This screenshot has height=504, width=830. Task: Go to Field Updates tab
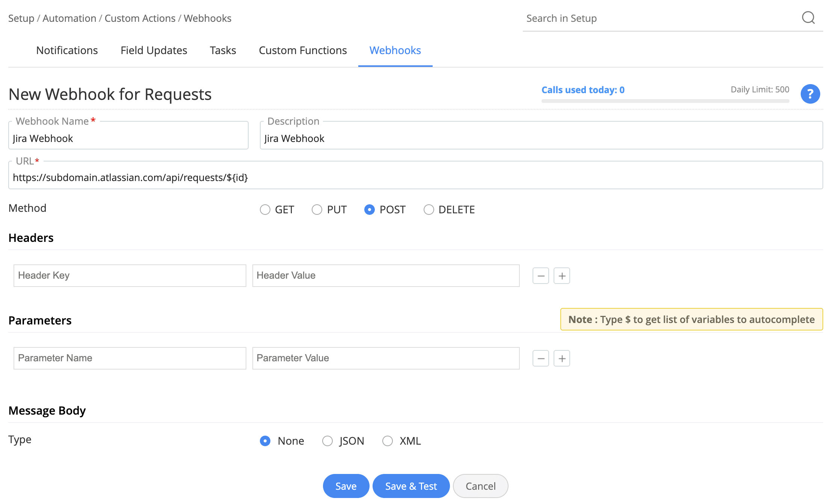pyautogui.click(x=154, y=50)
